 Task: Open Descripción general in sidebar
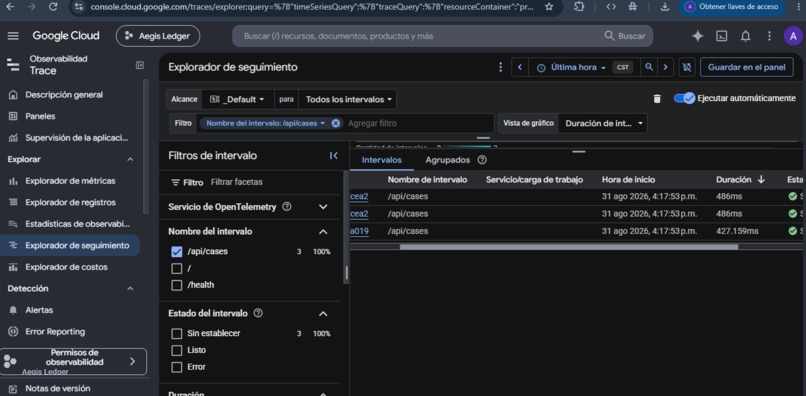pyautogui.click(x=64, y=95)
